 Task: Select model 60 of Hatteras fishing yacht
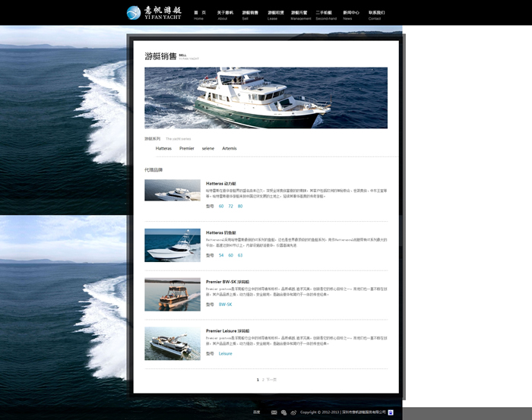tap(231, 255)
